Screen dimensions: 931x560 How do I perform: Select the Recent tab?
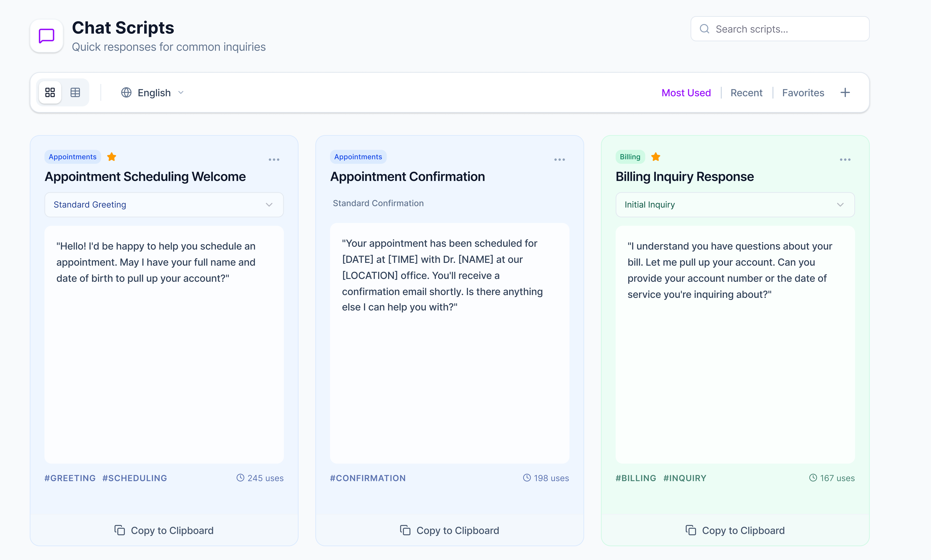click(x=746, y=93)
